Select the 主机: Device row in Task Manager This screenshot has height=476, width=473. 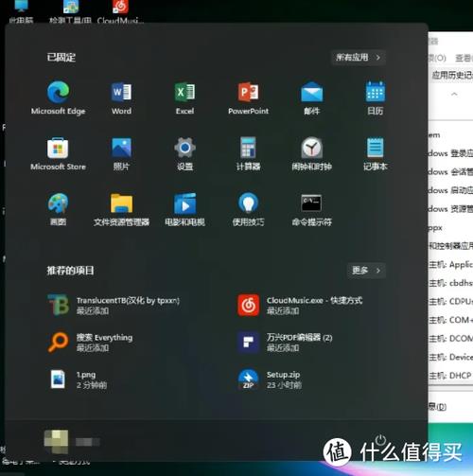450,357
